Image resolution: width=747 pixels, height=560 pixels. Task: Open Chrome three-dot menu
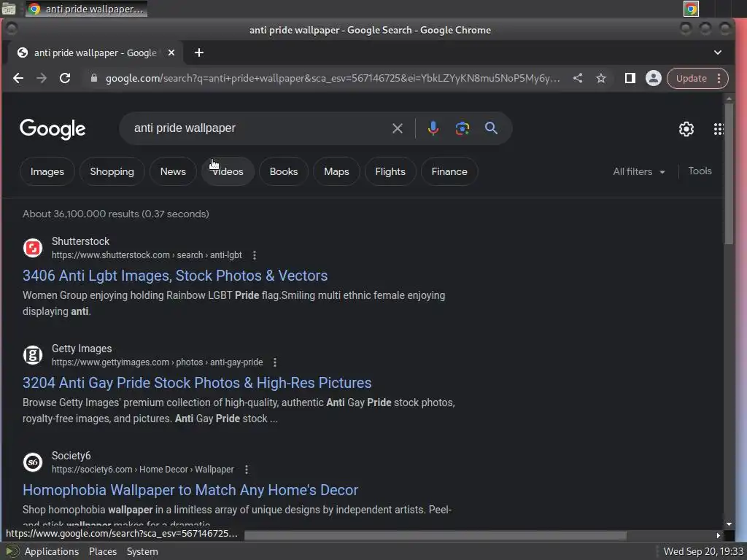pyautogui.click(x=719, y=78)
